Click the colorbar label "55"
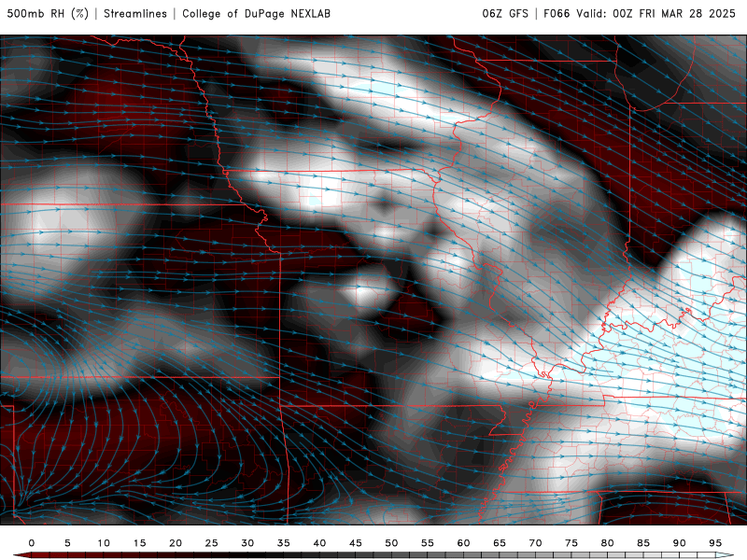Image resolution: width=747 pixels, height=560 pixels. [x=428, y=543]
